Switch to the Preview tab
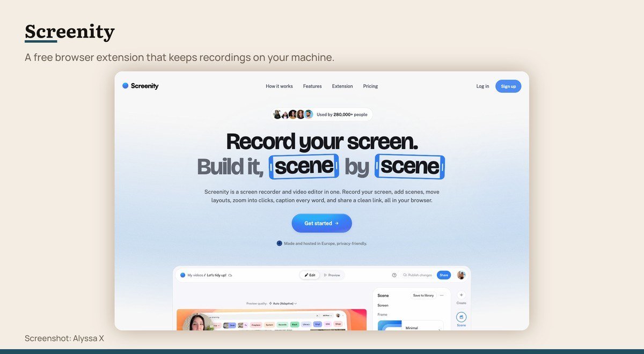The image size is (644, 354). tap(332, 275)
